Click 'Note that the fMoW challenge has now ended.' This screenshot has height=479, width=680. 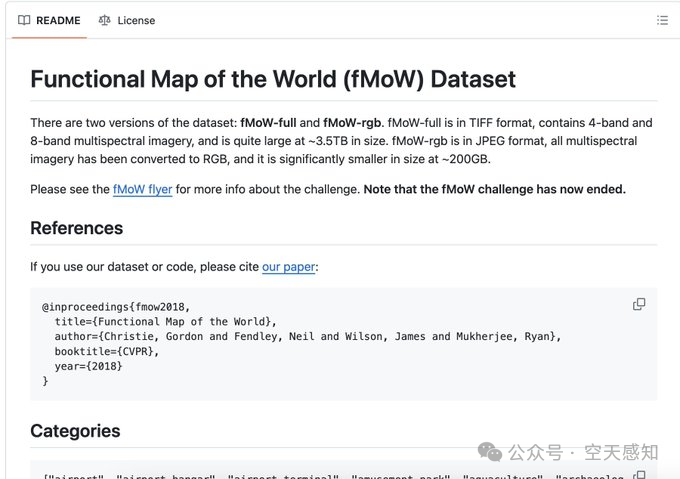495,189
